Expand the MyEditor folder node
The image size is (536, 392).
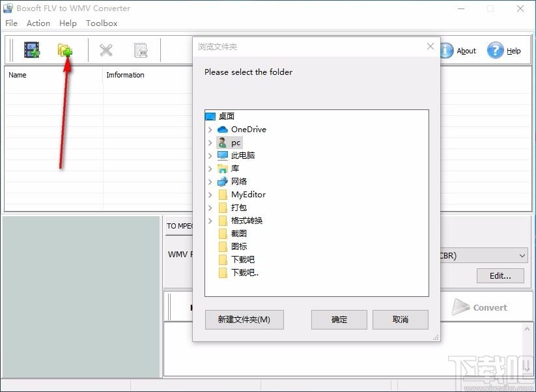(210, 195)
